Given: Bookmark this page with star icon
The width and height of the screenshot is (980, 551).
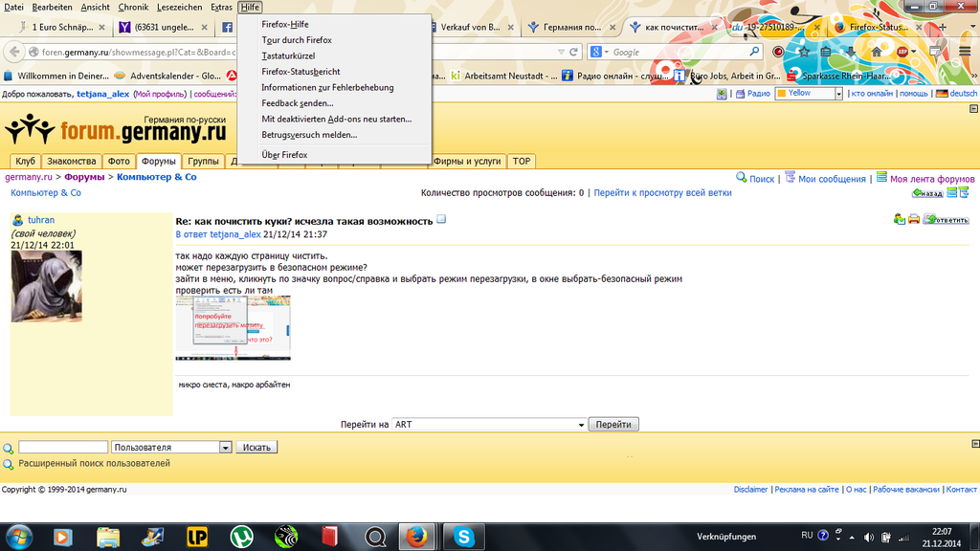Looking at the screenshot, I should point(804,52).
